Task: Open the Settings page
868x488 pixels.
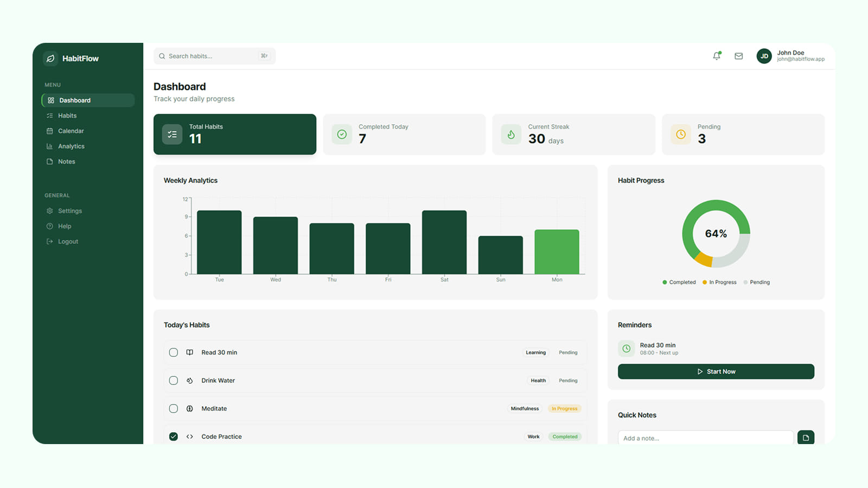Action: tap(69, 211)
